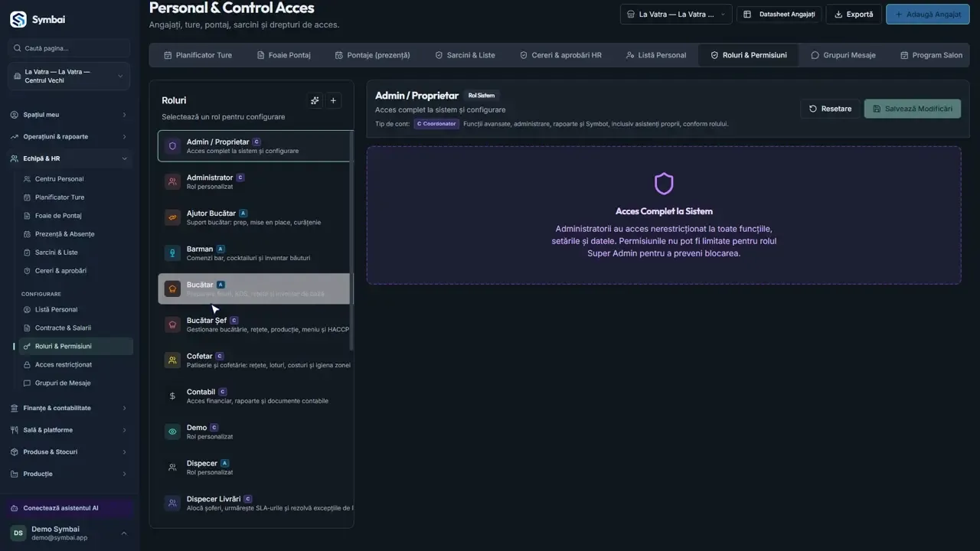Open Datasheet Angajați
Image resolution: width=980 pixels, height=551 pixels.
[x=779, y=14]
